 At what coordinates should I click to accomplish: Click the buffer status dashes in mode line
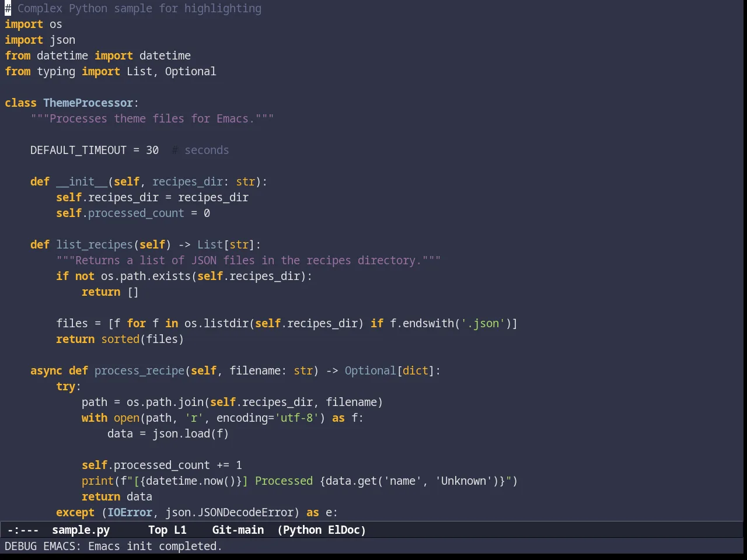coord(23,530)
